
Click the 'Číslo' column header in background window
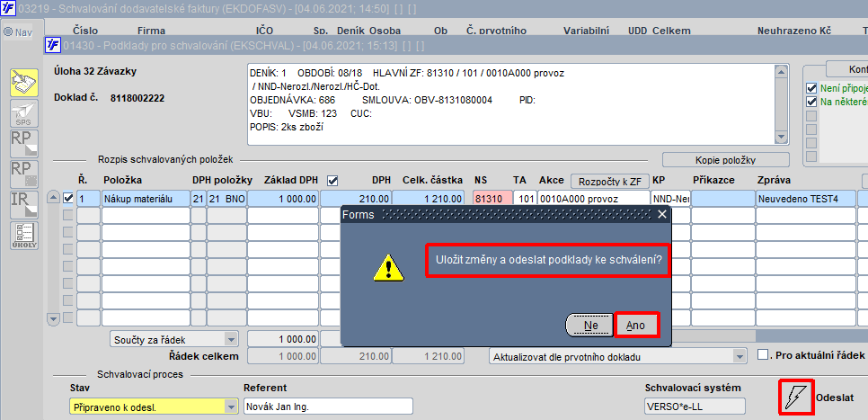coord(85,31)
